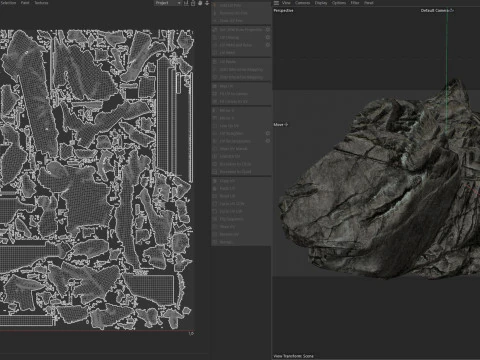Open the viewport Display menu
The width and height of the screenshot is (480, 360).
tap(321, 3)
